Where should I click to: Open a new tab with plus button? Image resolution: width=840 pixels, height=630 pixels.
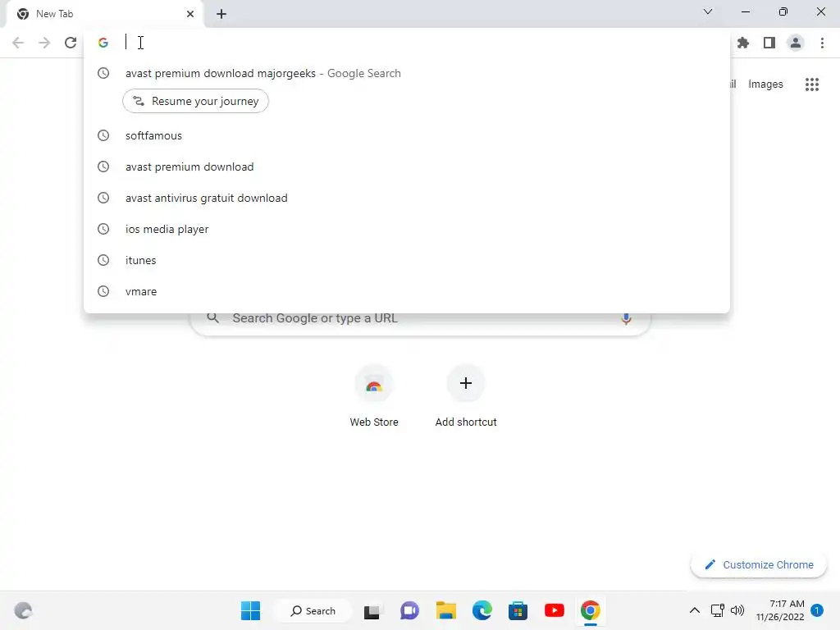click(x=221, y=14)
